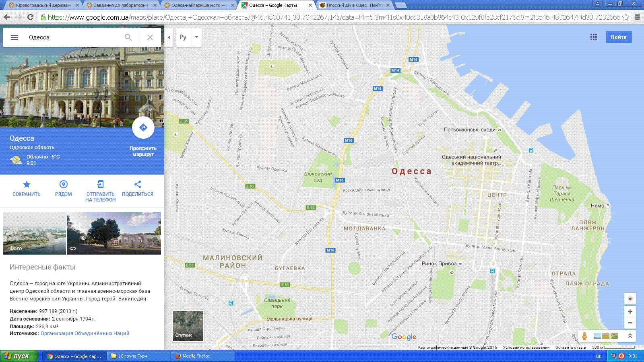This screenshot has width=644, height=362.
Task: Zoom out with the minus button
Action: (x=630, y=323)
